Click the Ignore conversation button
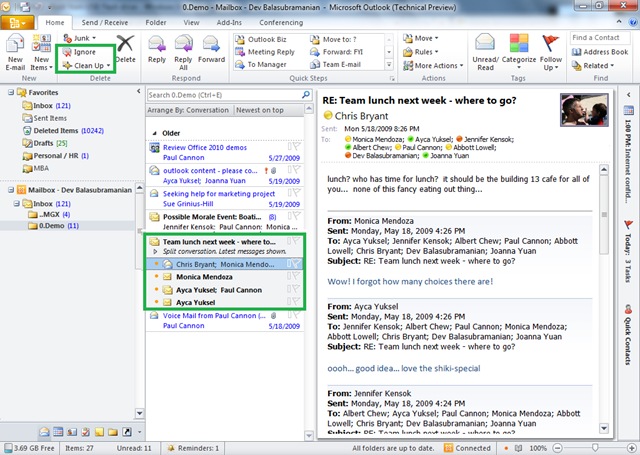Image resolution: width=640 pixels, height=455 pixels. pos(80,52)
